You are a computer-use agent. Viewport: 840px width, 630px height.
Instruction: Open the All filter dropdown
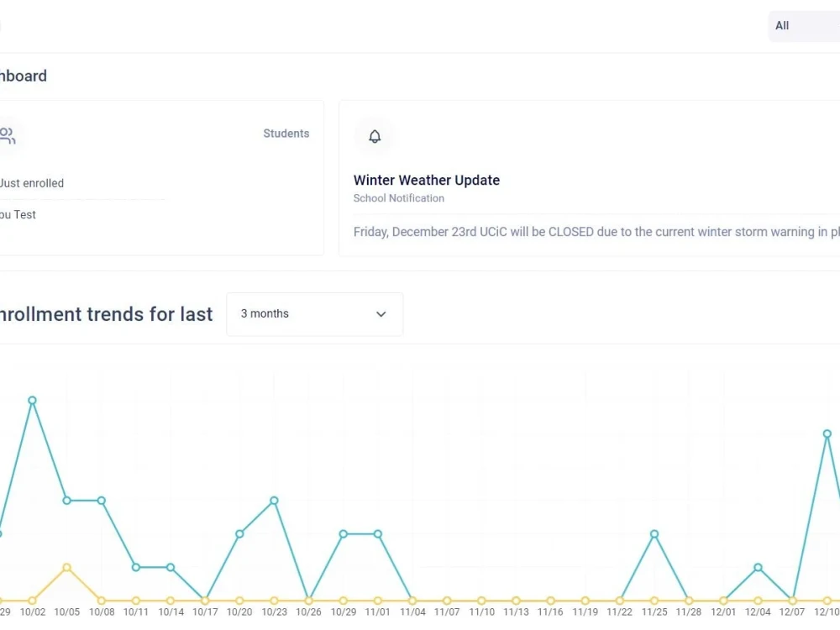[x=804, y=26]
